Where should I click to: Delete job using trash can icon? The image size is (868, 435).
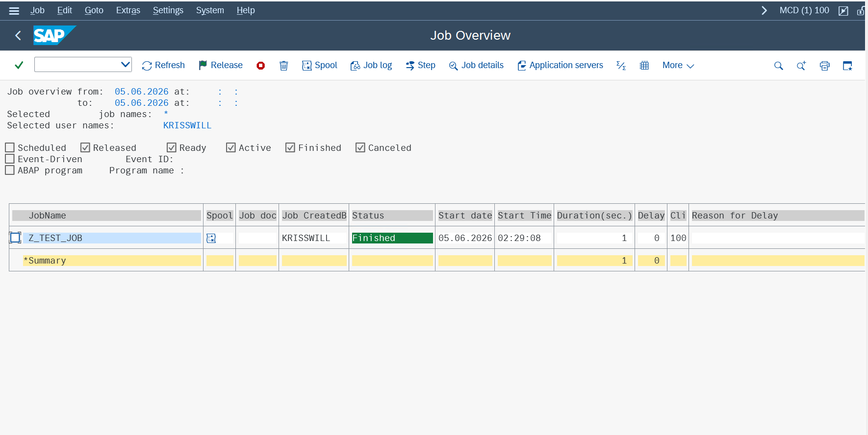click(x=284, y=66)
